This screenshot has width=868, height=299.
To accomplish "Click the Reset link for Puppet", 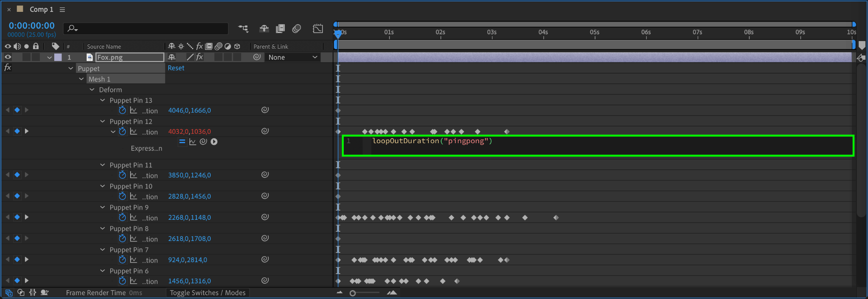I will (176, 68).
